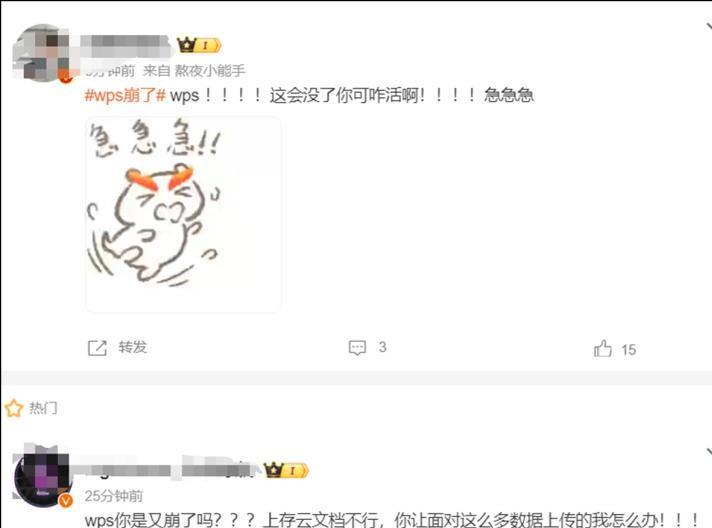This screenshot has width=712, height=528.
Task: Click the orange verified badge on second avatar
Action: [66, 500]
